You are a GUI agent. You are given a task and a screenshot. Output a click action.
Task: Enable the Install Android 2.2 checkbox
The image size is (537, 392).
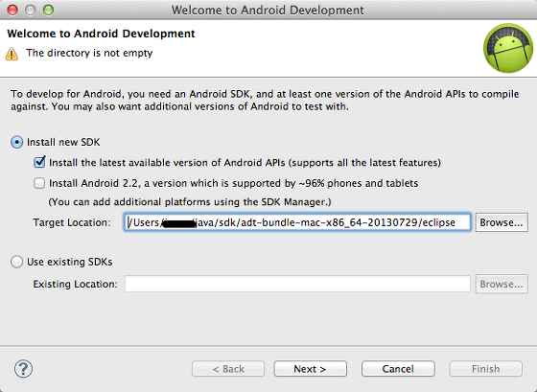pos(39,183)
